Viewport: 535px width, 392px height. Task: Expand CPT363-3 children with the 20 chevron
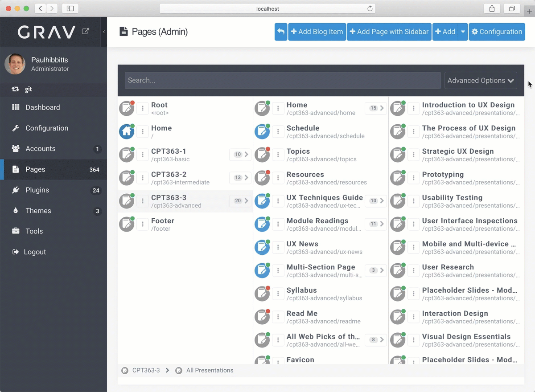pyautogui.click(x=240, y=201)
